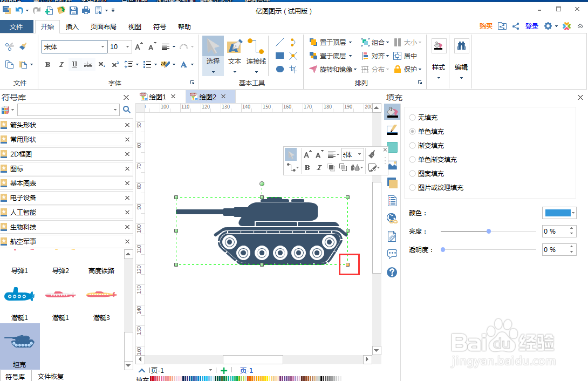Image resolution: width=588 pixels, height=381 pixels.
Task: Pick the straight line drawing tool
Action: coord(280,43)
